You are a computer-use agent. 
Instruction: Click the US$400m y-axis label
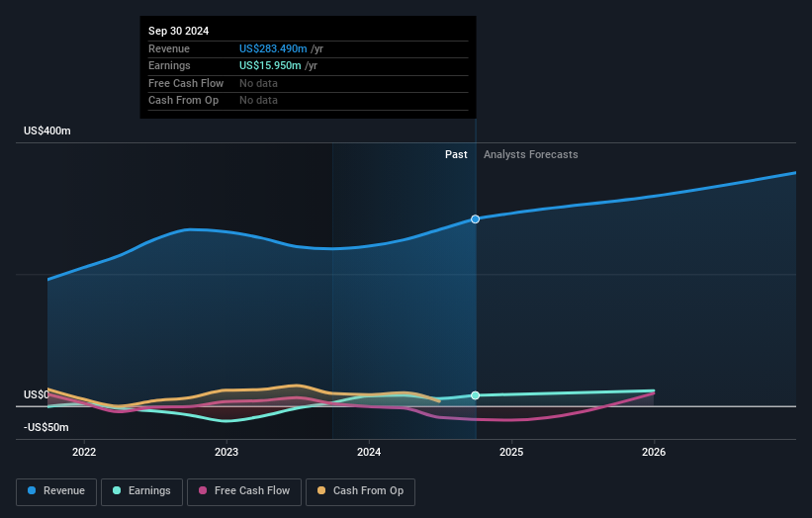pyautogui.click(x=47, y=130)
